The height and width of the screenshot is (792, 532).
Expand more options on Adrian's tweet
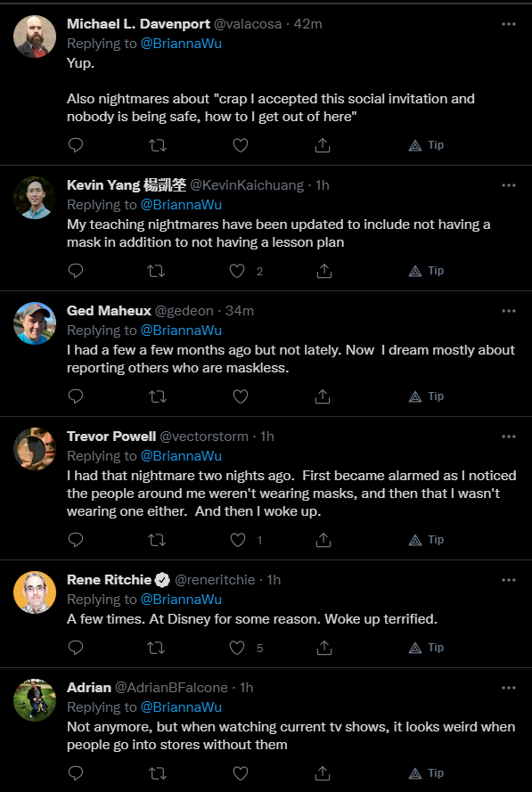click(x=508, y=688)
